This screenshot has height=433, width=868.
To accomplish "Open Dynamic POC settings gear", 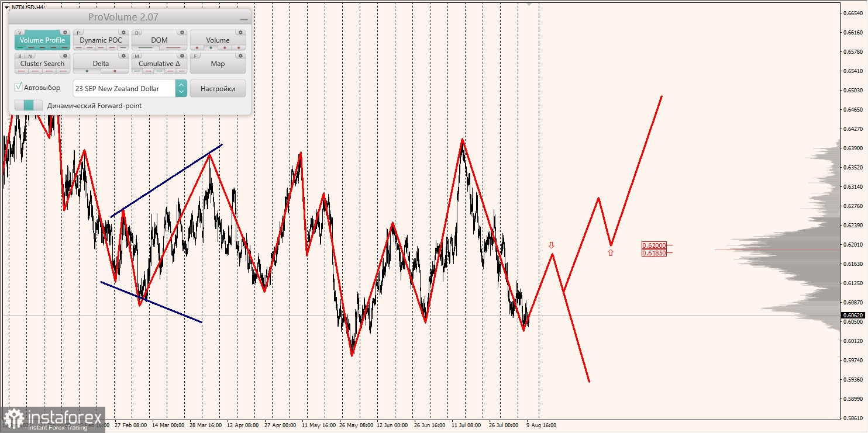I will pos(123,32).
